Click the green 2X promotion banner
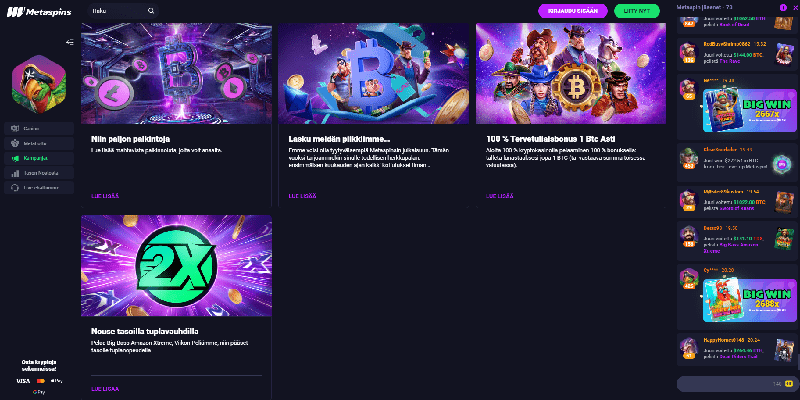Image resolution: width=800 pixels, height=400 pixels. pos(176,266)
